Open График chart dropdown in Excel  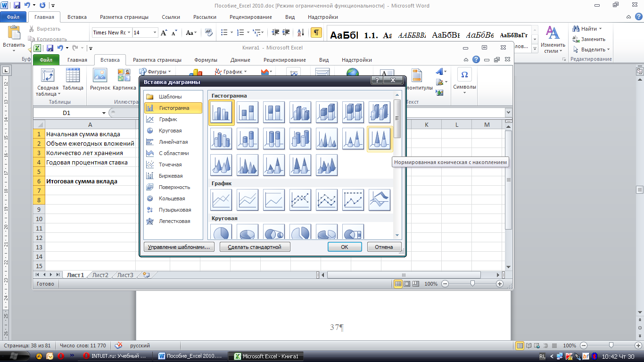coord(231,72)
